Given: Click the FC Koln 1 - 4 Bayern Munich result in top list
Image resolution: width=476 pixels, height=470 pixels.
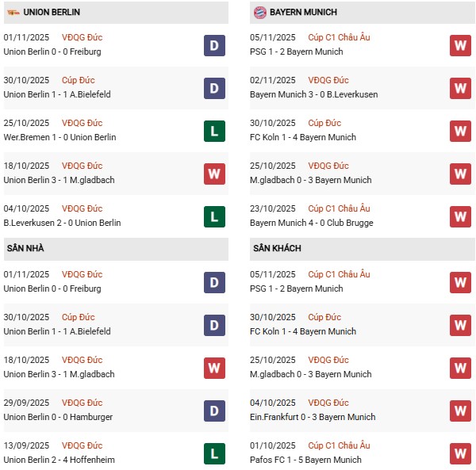Looking at the screenshot, I should point(302,137).
